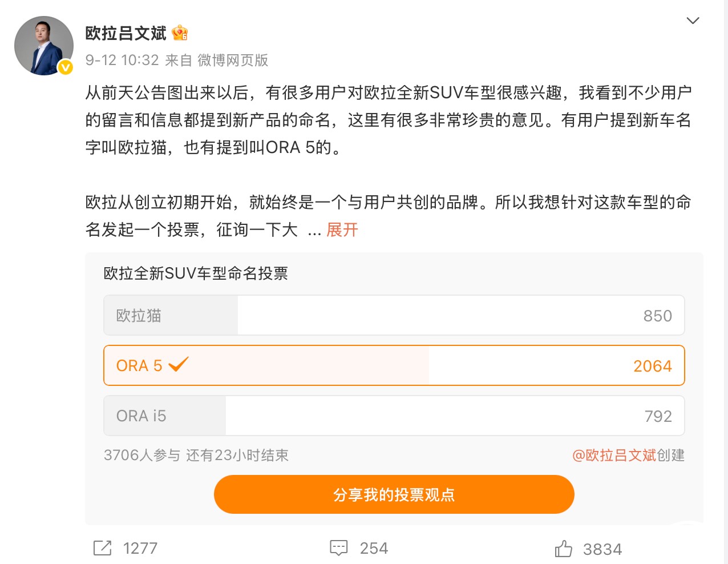Expand full post text with 展开
Screen dimensions: 728x564
click(342, 229)
